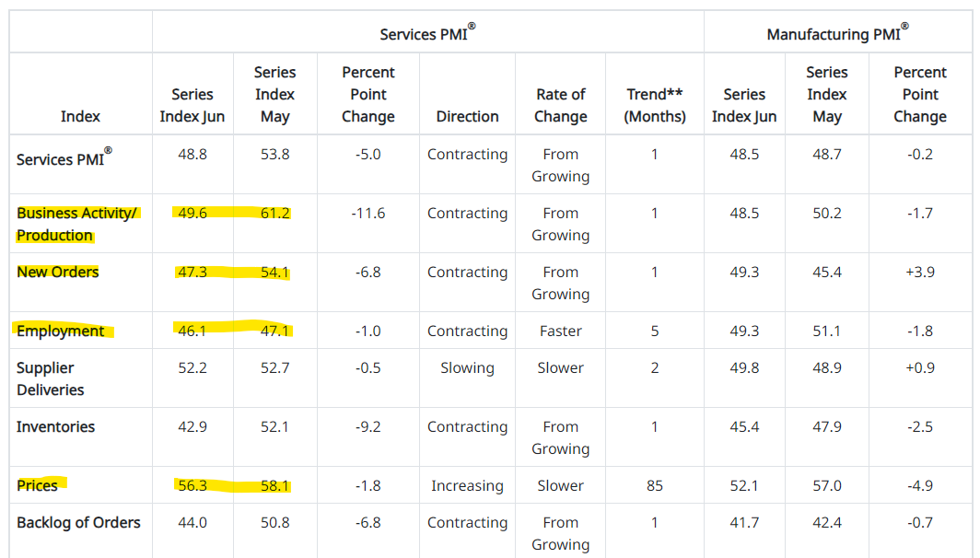Click the Employment row label
This screenshot has width=980, height=558.
click(x=60, y=331)
